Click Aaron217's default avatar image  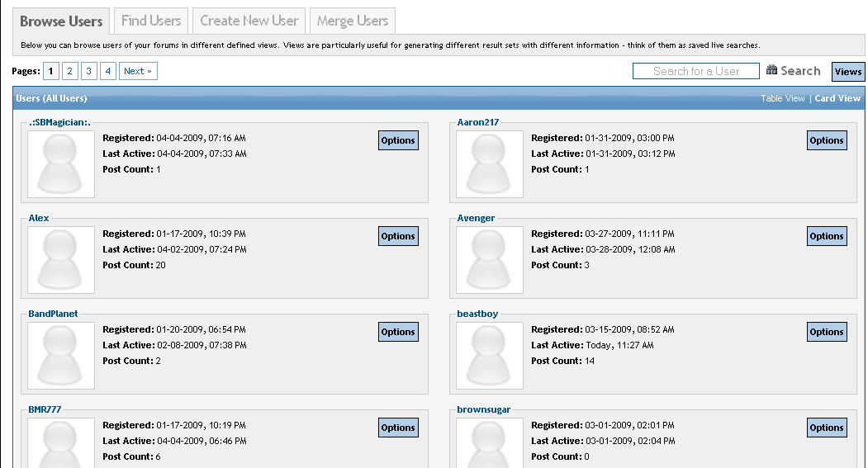click(x=490, y=164)
